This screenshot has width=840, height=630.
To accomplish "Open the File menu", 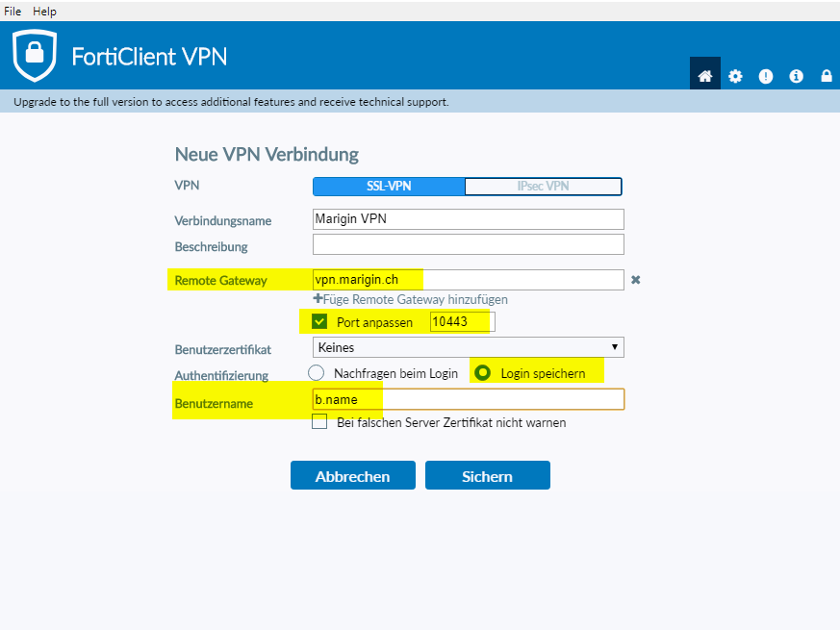I will (x=13, y=11).
